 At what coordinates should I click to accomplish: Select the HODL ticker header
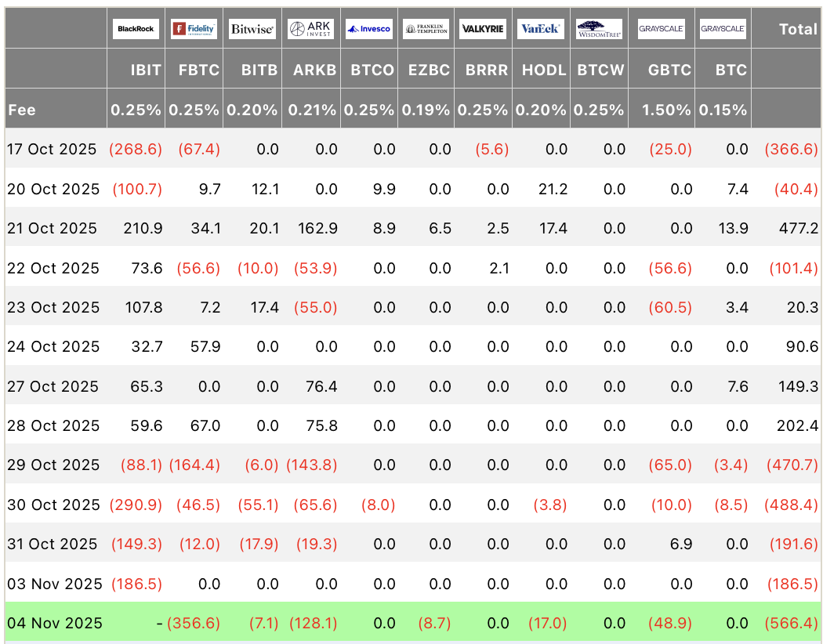tap(543, 69)
